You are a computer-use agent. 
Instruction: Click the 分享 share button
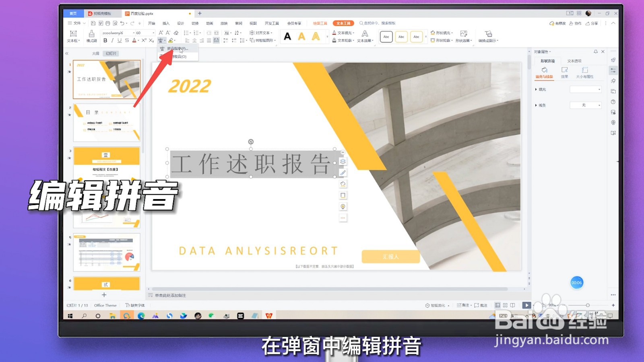[x=592, y=23]
